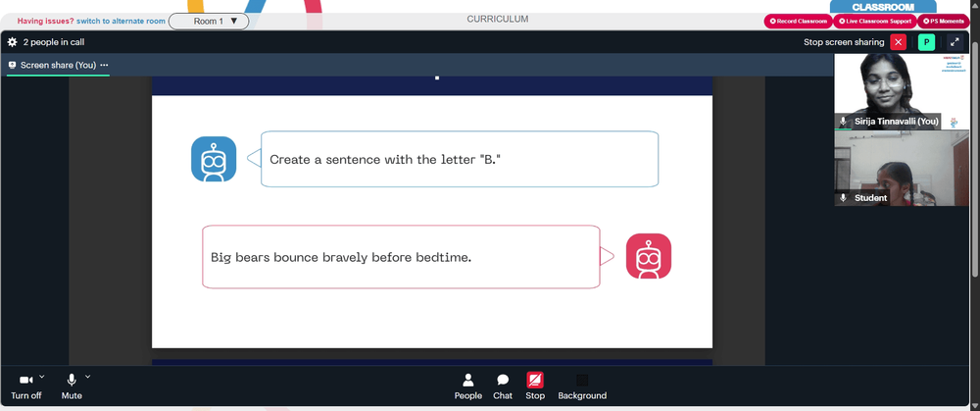The image size is (980, 411).
Task: Click the Record Classroom button
Action: [x=798, y=22]
